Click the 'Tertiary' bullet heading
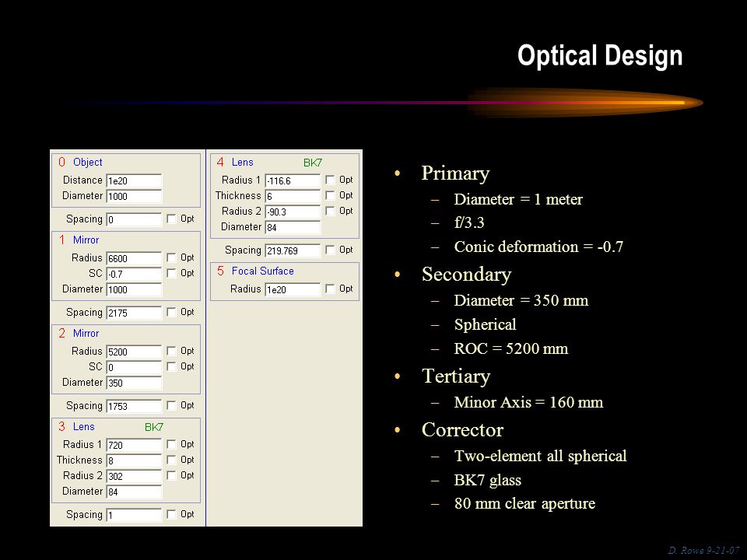Viewport: 747px width, 560px height. (456, 376)
